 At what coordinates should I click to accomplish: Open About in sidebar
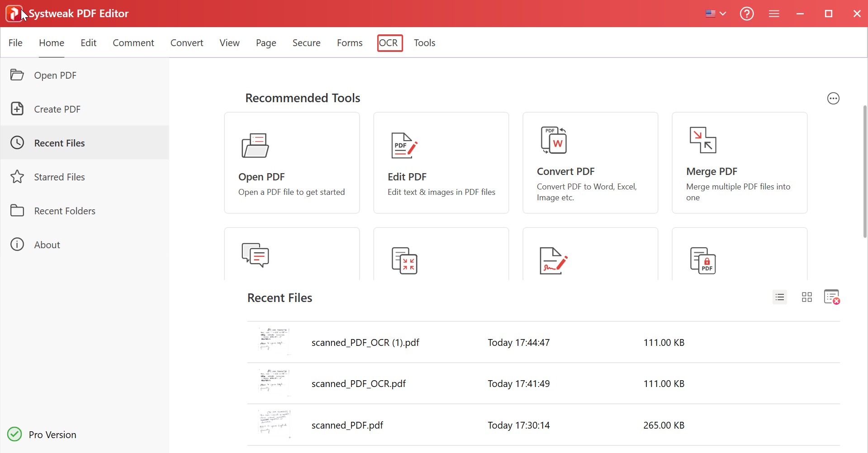pos(47,245)
